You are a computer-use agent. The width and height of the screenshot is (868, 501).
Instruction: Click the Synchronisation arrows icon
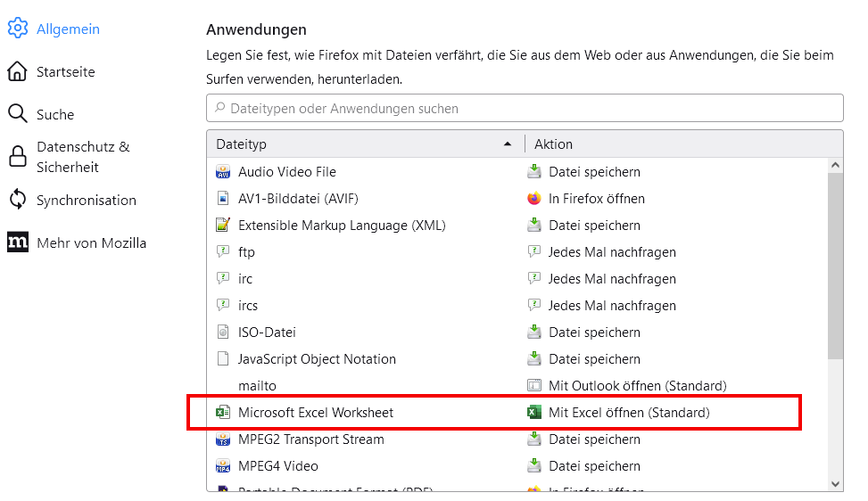(x=18, y=200)
